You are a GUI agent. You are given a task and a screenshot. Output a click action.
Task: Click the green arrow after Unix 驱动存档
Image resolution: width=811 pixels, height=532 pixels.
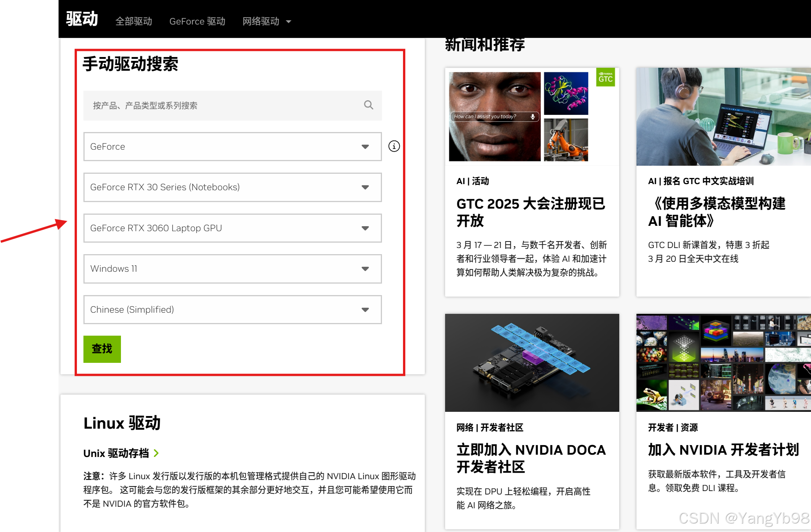pyautogui.click(x=156, y=453)
